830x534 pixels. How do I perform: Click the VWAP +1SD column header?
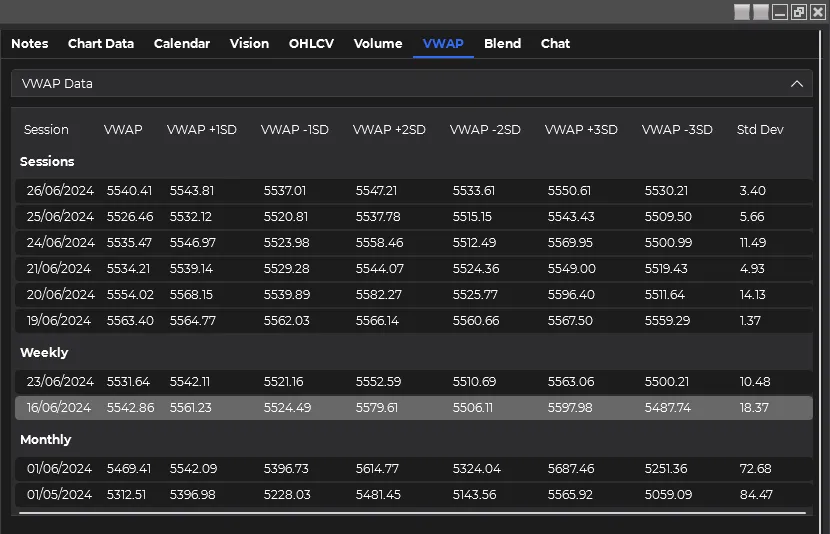point(202,130)
